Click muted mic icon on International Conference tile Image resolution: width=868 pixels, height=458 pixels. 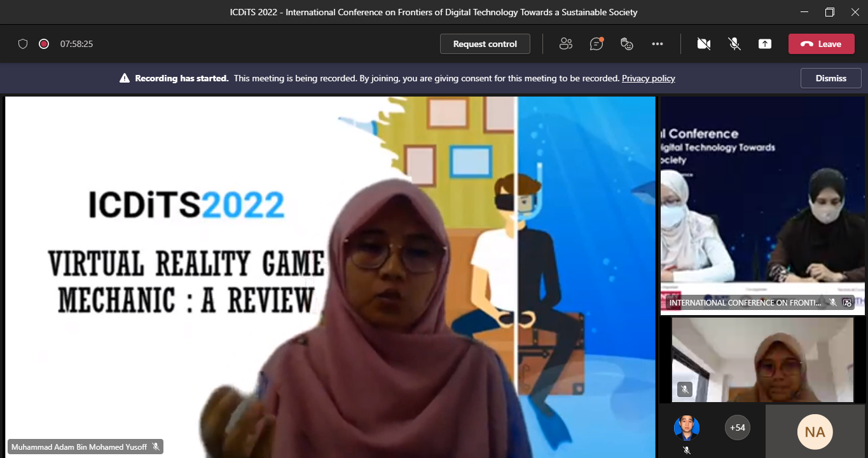[x=833, y=303]
